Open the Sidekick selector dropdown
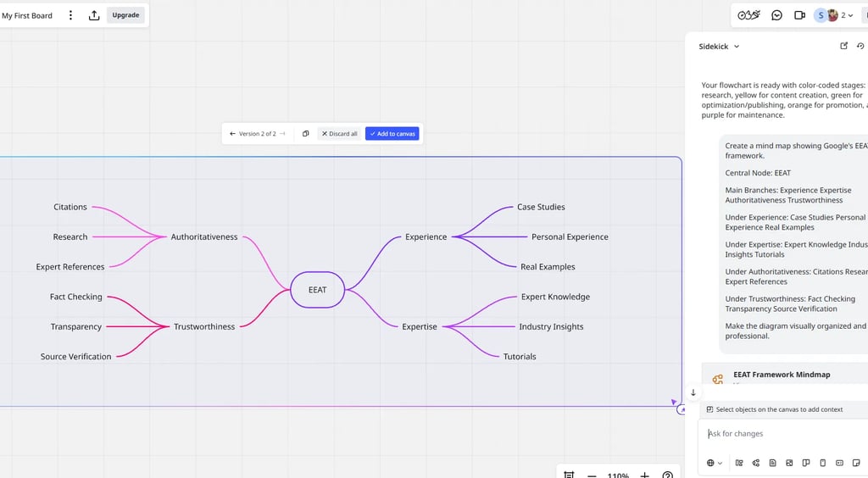 (719, 47)
